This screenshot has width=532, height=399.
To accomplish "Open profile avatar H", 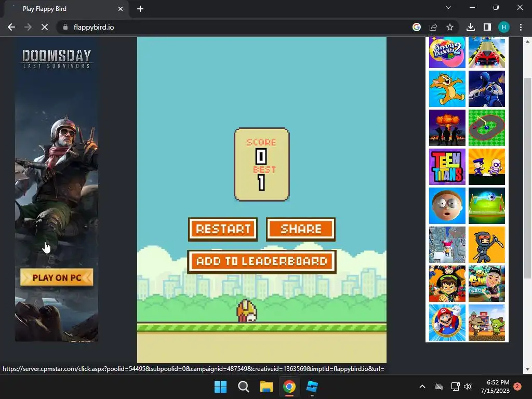I will point(504,27).
